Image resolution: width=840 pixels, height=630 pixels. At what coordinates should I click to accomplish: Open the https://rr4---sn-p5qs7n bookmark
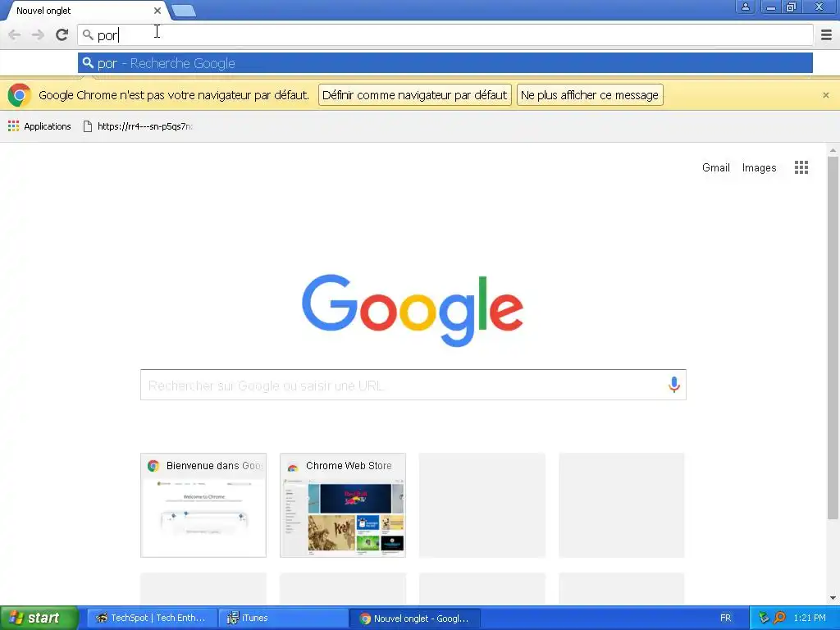[x=138, y=126]
